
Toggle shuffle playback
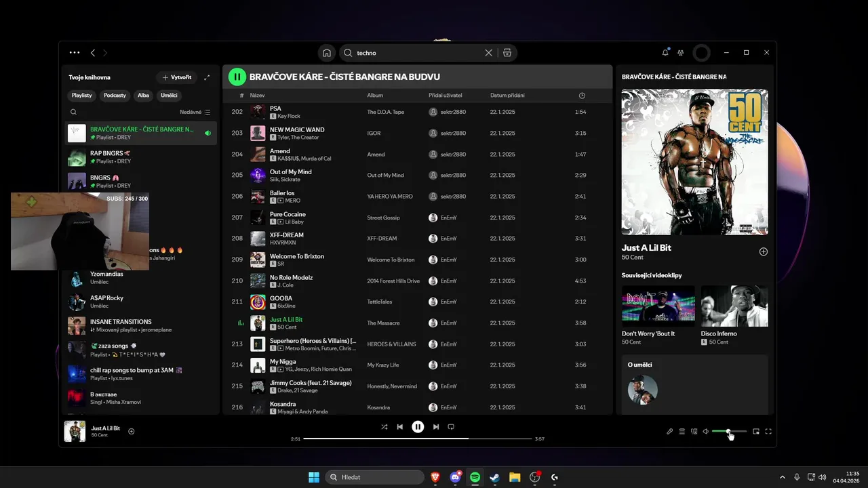point(384,427)
